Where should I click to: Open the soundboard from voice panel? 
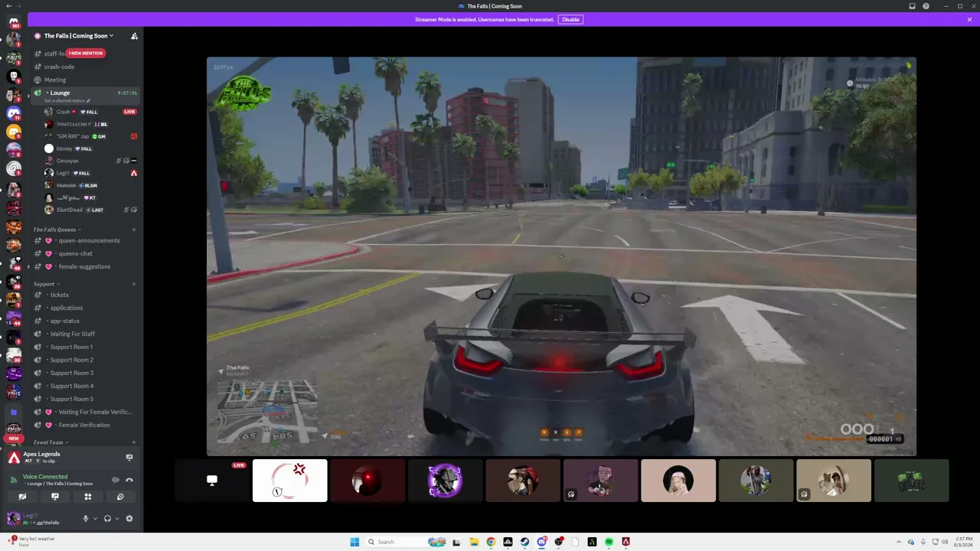click(x=121, y=497)
